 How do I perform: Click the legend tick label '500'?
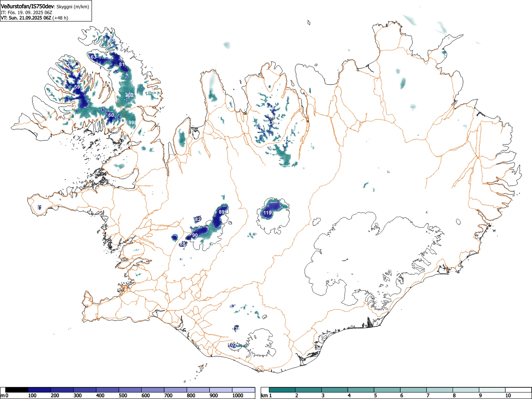click(x=123, y=396)
